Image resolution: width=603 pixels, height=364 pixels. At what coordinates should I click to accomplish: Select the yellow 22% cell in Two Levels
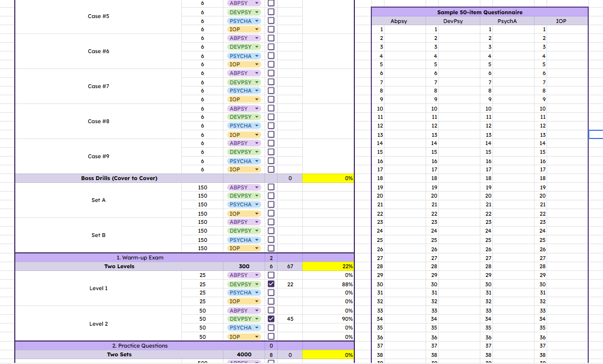[328, 267]
